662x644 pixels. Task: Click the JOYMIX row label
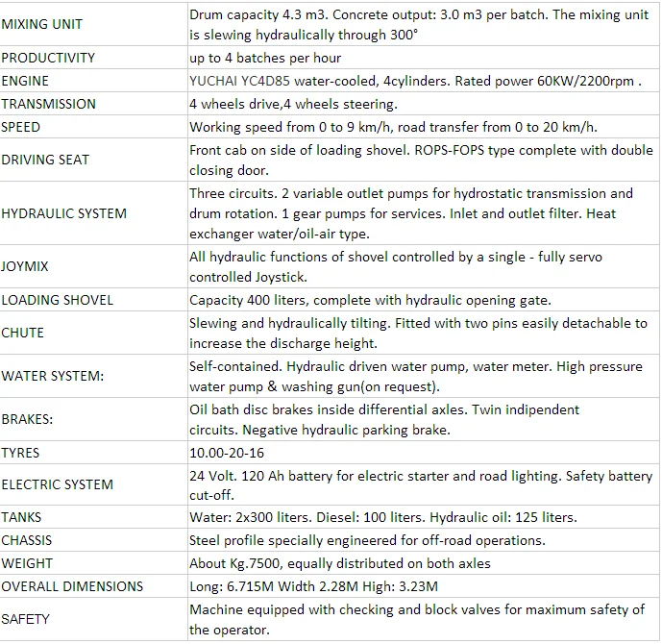(26, 267)
